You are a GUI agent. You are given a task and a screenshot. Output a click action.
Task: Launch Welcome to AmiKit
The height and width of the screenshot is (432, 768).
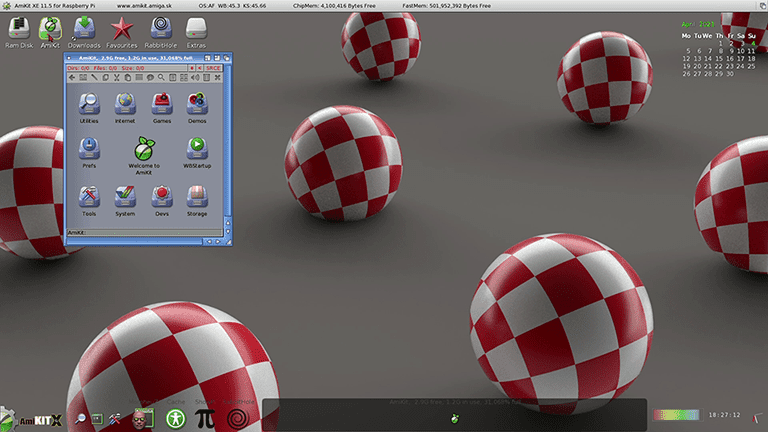[144, 155]
